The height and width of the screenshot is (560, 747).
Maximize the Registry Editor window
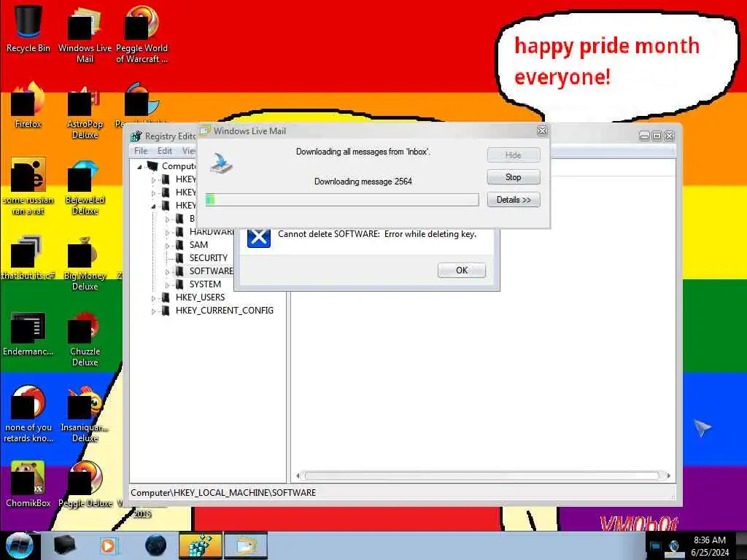[657, 136]
